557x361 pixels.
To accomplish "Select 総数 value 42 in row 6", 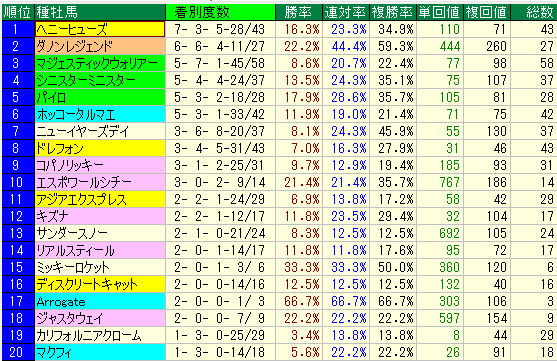I will tap(547, 114).
